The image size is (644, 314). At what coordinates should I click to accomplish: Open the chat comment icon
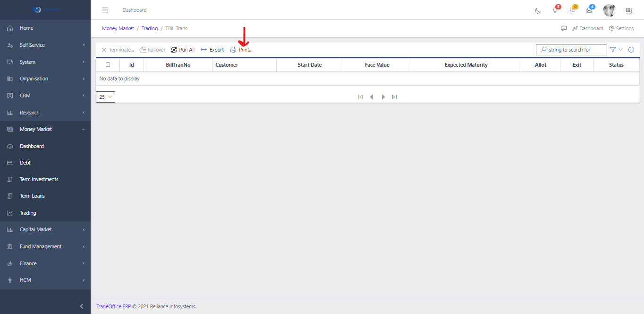pyautogui.click(x=564, y=28)
